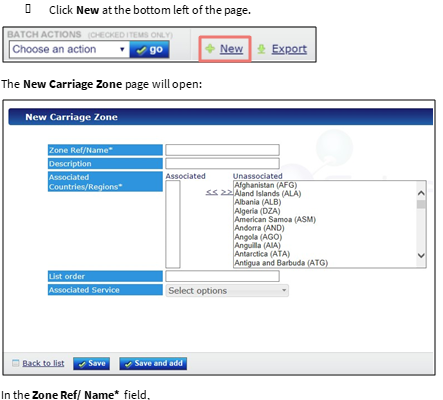Screen dimensions: 443x400
Task: Select Angola (AGO) in the list
Action: [258, 237]
